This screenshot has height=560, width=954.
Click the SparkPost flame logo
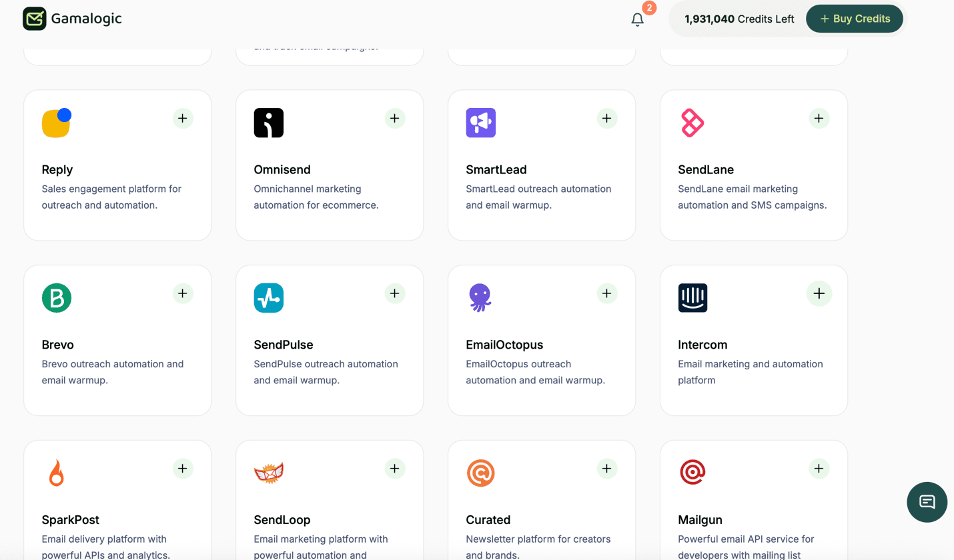tap(57, 473)
